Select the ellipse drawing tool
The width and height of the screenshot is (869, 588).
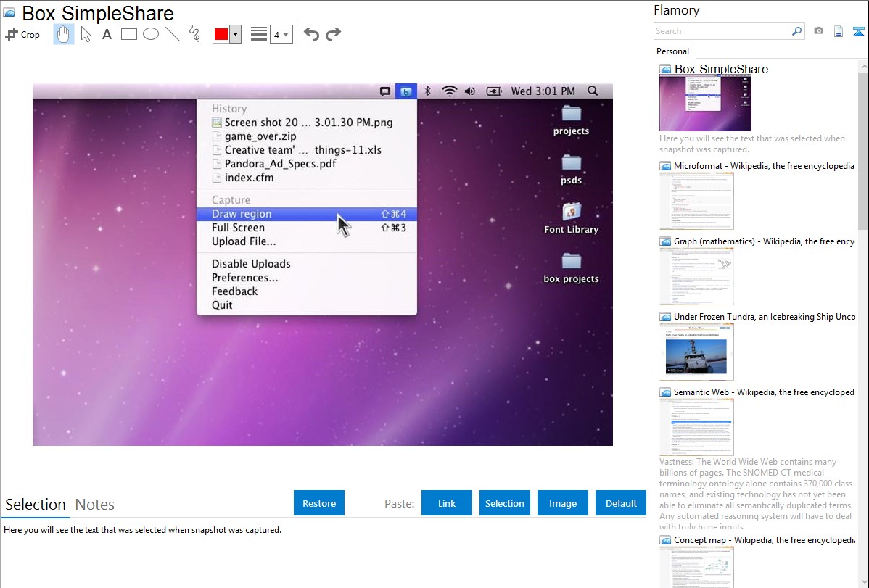151,34
